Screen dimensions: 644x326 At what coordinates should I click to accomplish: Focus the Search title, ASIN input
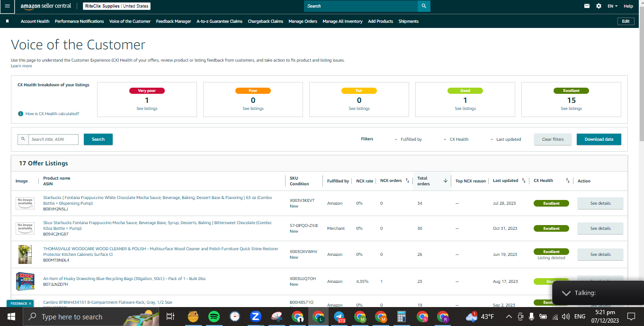tap(53, 139)
